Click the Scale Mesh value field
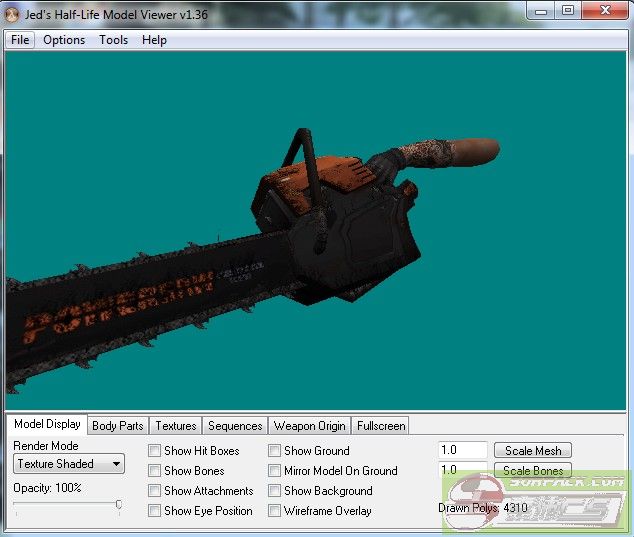The height and width of the screenshot is (537, 634). pyautogui.click(x=463, y=450)
